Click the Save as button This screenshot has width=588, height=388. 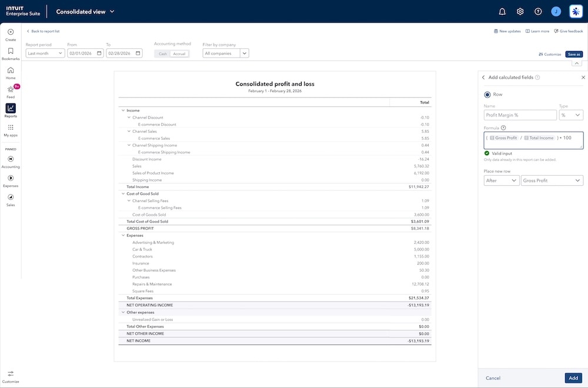coord(574,54)
